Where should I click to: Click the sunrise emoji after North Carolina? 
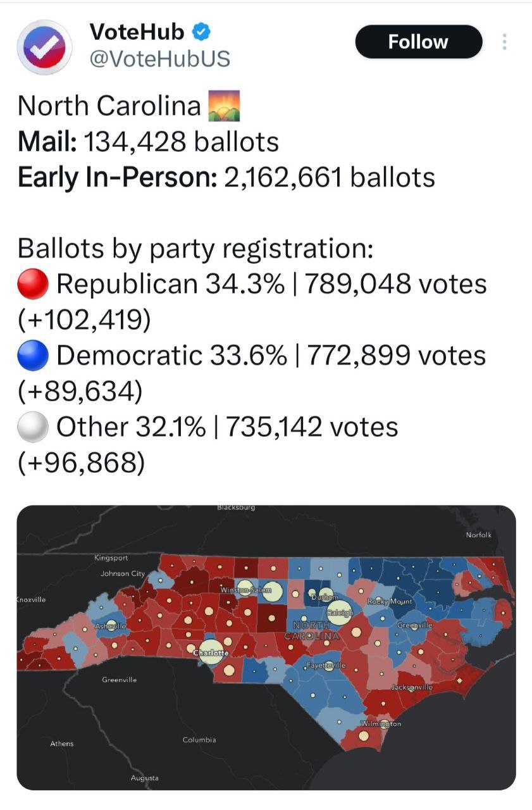(x=224, y=106)
